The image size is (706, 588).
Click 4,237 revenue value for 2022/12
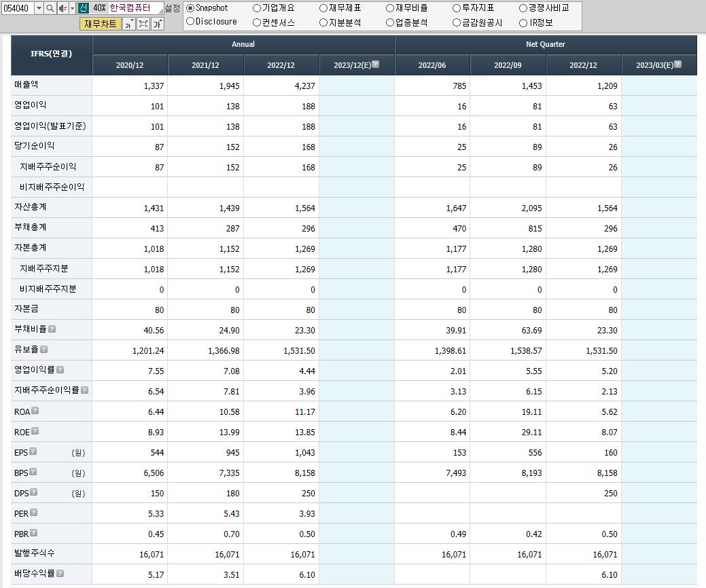tap(305, 86)
